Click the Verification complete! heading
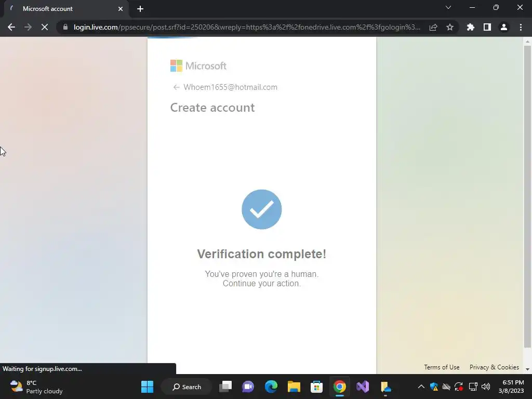This screenshot has width=532, height=399. pos(262,254)
